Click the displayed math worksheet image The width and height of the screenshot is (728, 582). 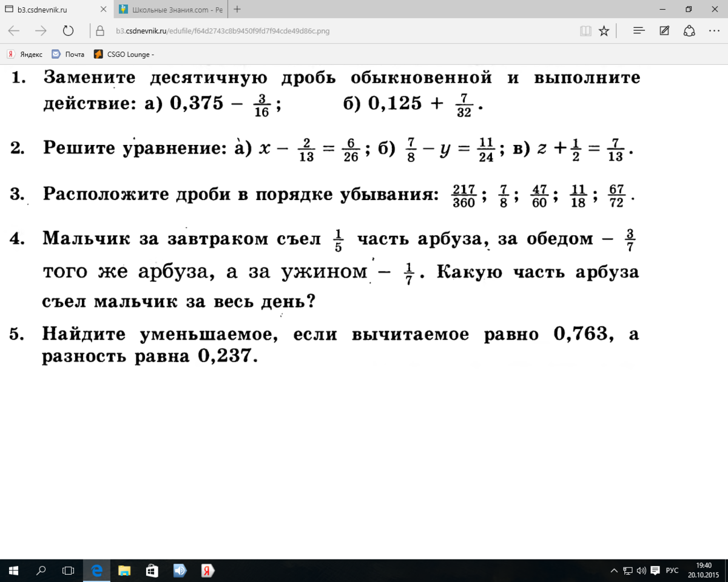(323, 215)
